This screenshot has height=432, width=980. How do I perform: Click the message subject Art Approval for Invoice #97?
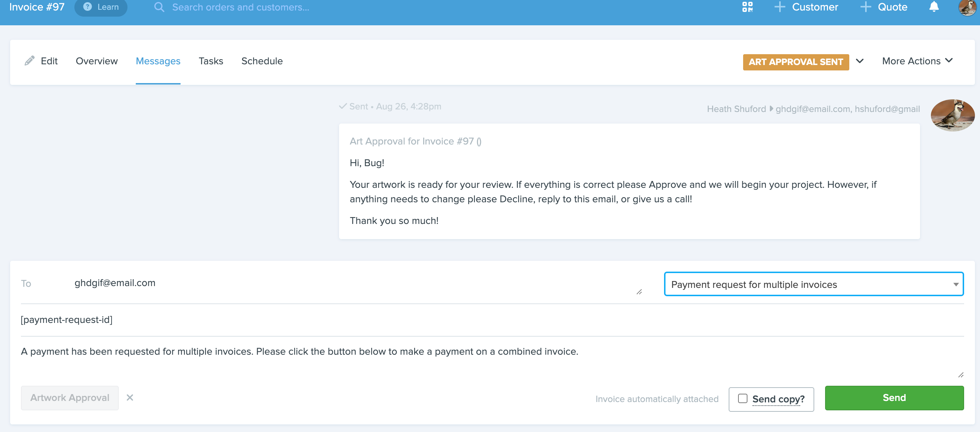[415, 141]
